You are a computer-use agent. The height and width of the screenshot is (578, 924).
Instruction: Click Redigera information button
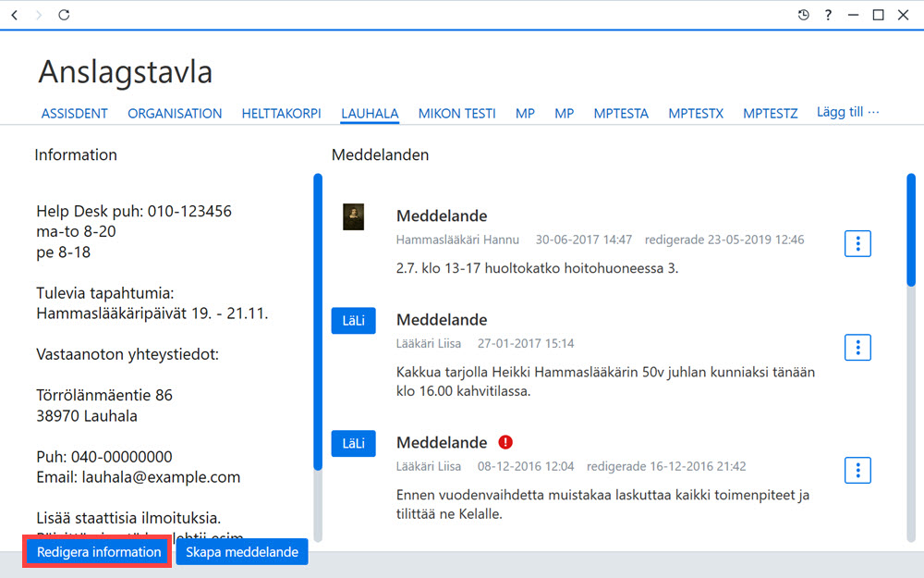tap(99, 552)
